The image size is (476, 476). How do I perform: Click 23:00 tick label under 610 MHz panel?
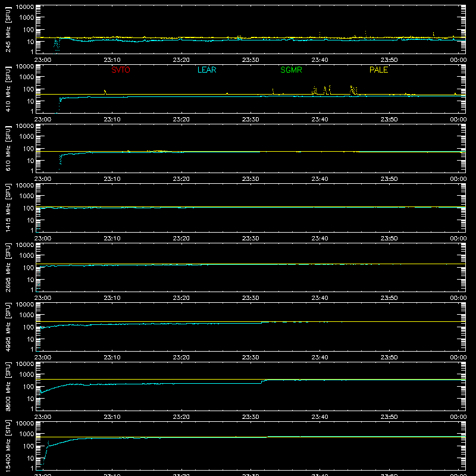tap(43, 179)
